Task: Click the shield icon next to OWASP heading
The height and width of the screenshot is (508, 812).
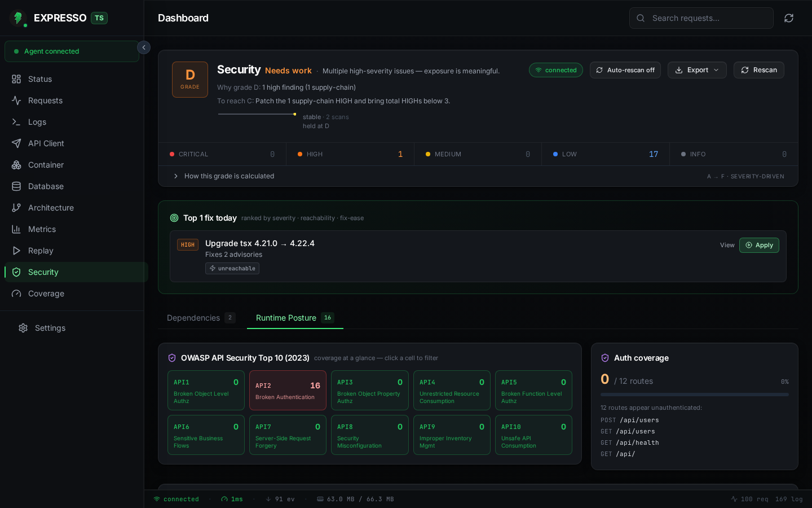Action: 172,358
